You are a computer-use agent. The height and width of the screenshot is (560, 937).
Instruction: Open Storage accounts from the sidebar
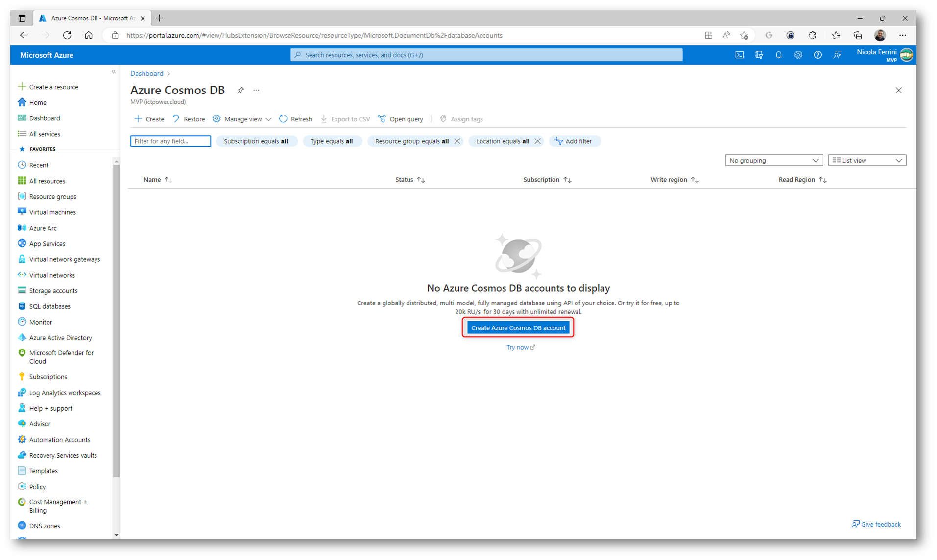48,290
